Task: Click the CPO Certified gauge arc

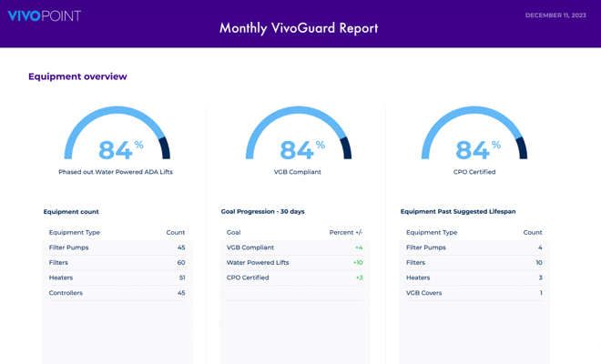Action: [x=474, y=133]
